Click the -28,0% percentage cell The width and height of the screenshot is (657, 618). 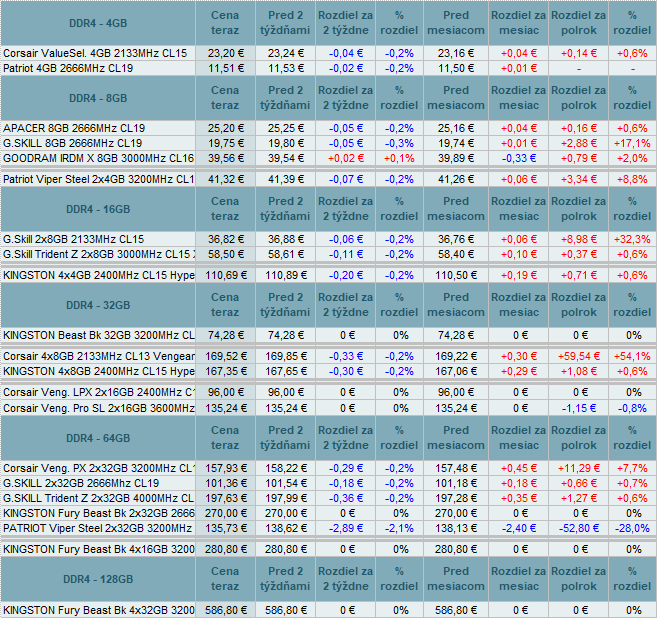pyautogui.click(x=632, y=528)
